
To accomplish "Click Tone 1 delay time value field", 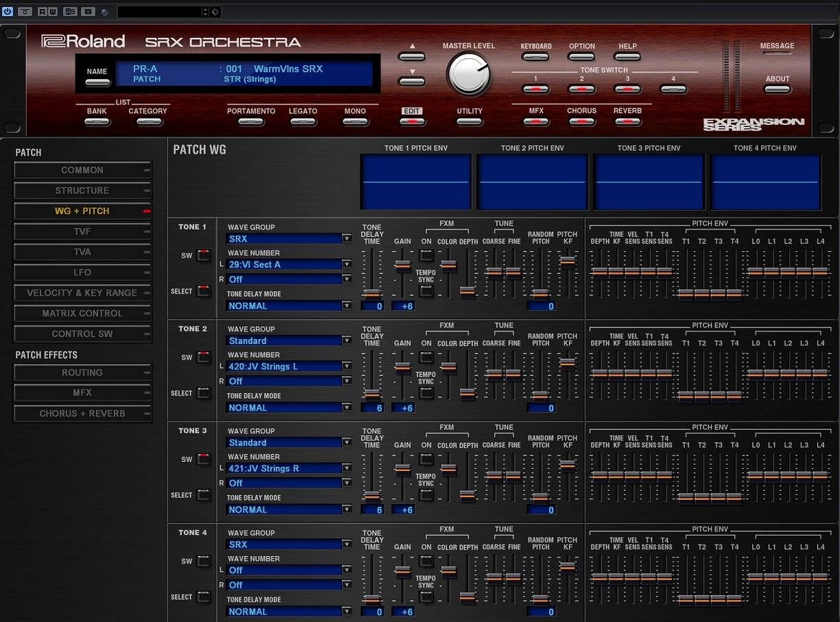I will (x=372, y=306).
